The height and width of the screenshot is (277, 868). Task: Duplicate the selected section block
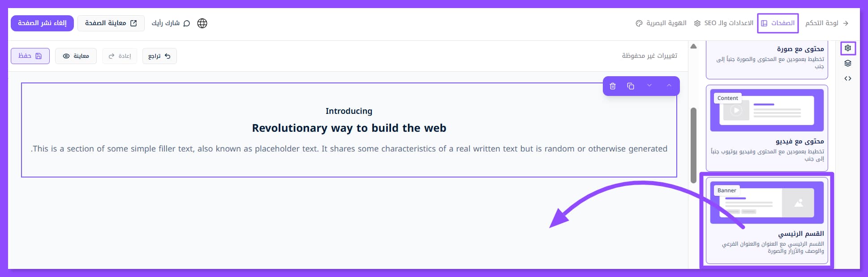(x=631, y=86)
